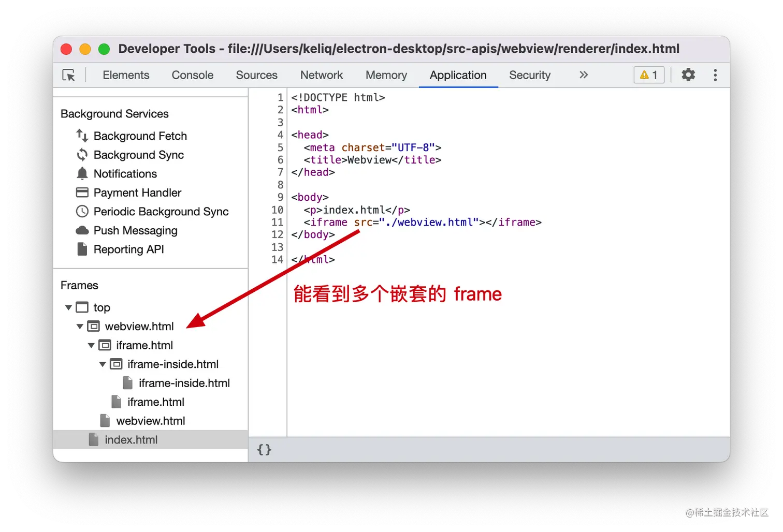The width and height of the screenshot is (783, 532).
Task: Click the Frames section heading
Action: click(79, 285)
